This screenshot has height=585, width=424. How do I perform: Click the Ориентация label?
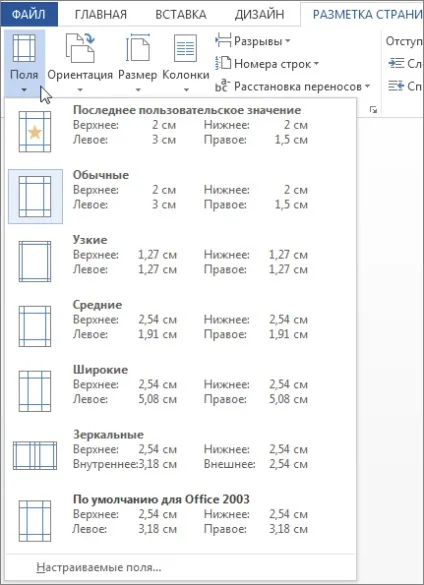click(x=80, y=75)
